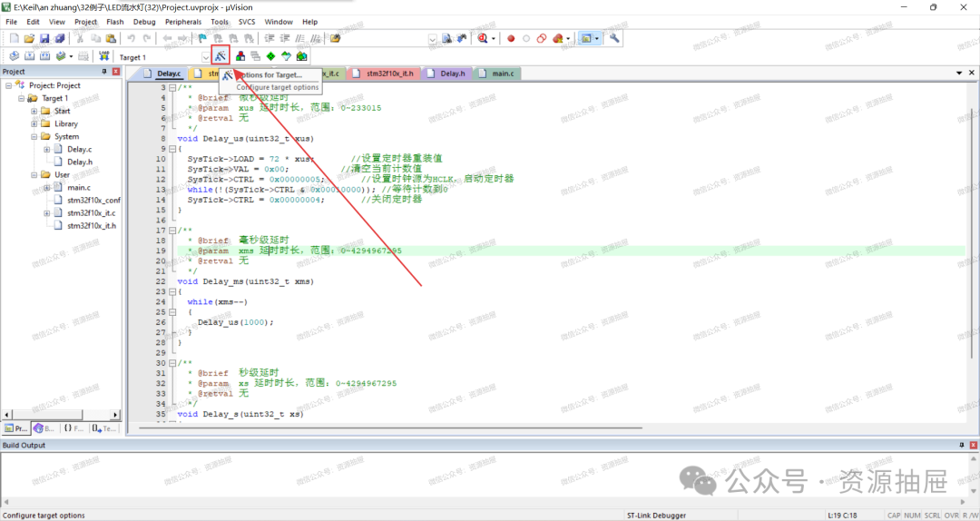980x521 pixels.
Task: Click the Tools menu
Action: tap(220, 21)
